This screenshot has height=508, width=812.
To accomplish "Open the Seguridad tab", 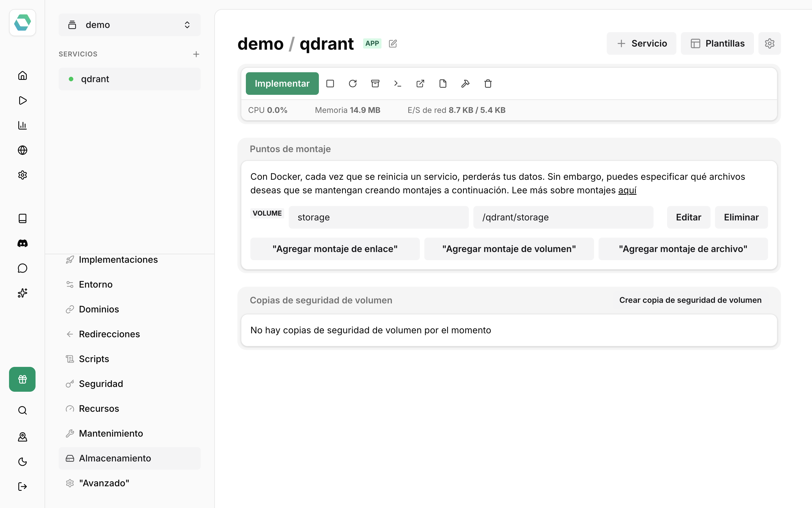I will pos(129,384).
